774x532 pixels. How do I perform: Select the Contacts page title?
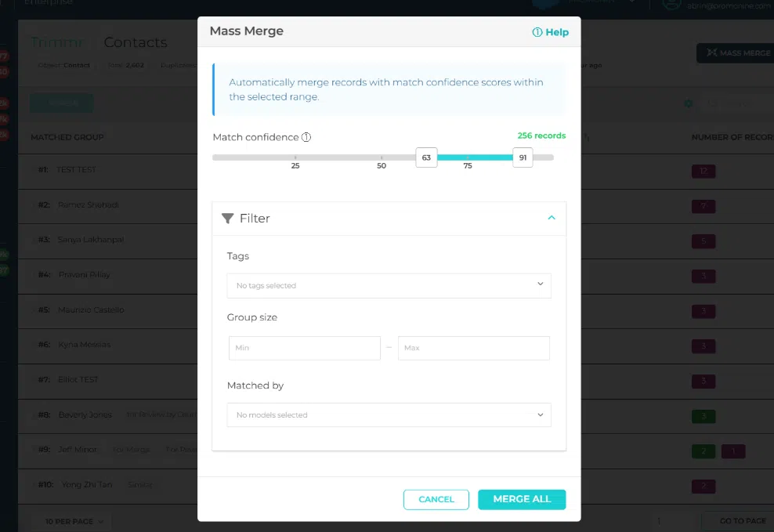pyautogui.click(x=135, y=42)
